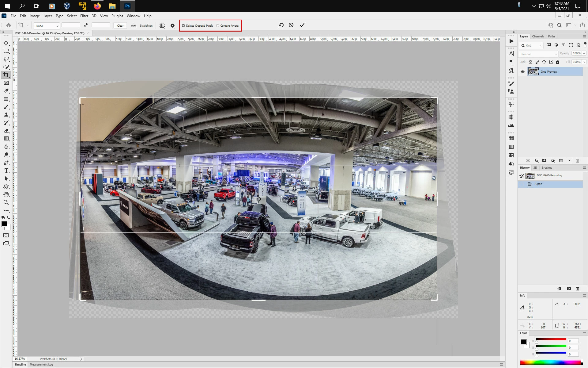Click the Straighten tool icon
Screen dimensions: 588x368
coord(134,26)
